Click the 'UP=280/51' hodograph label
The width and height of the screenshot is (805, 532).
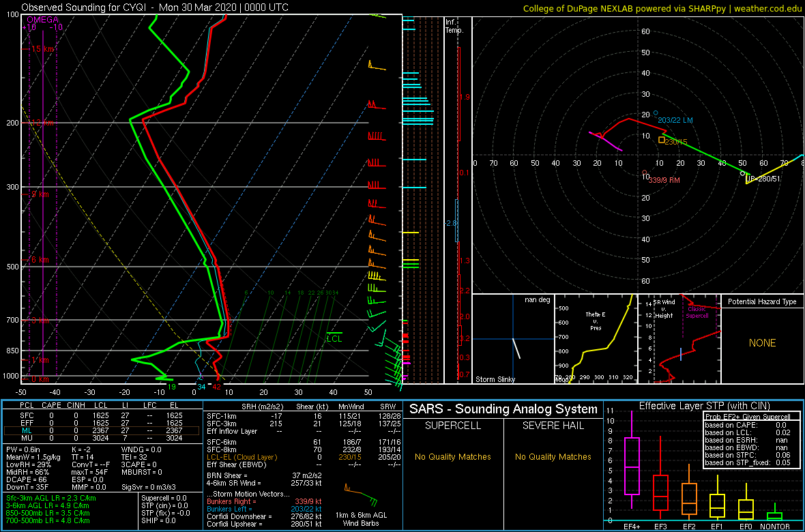point(763,179)
